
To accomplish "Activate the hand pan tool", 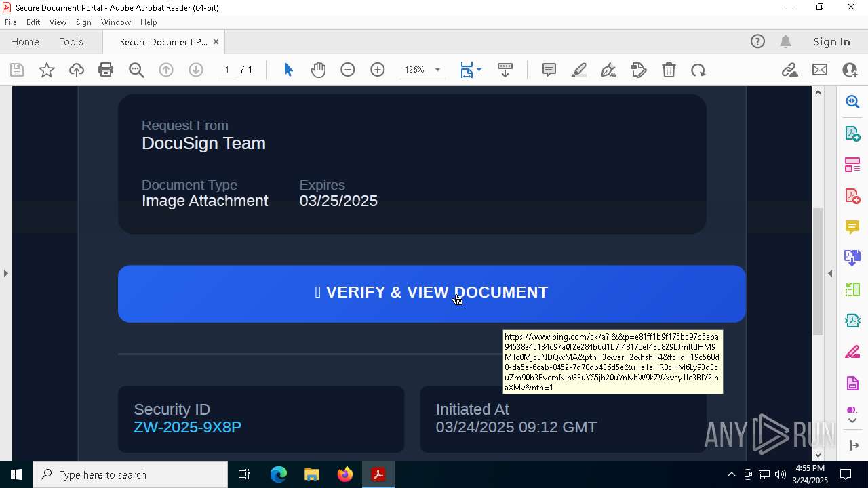I will 318,70.
